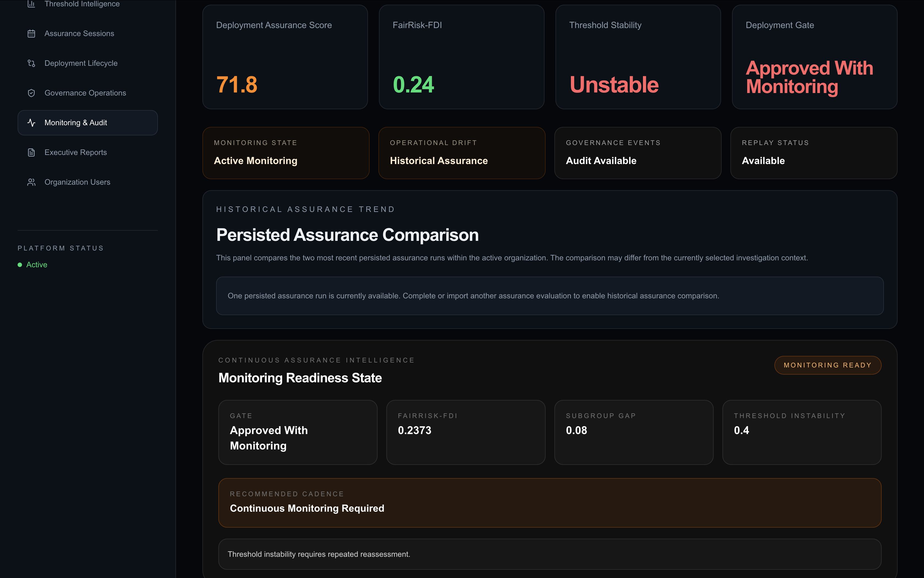Click the FairRisk-FDI 0.2373 value
The width and height of the screenshot is (924, 578).
coord(415,430)
